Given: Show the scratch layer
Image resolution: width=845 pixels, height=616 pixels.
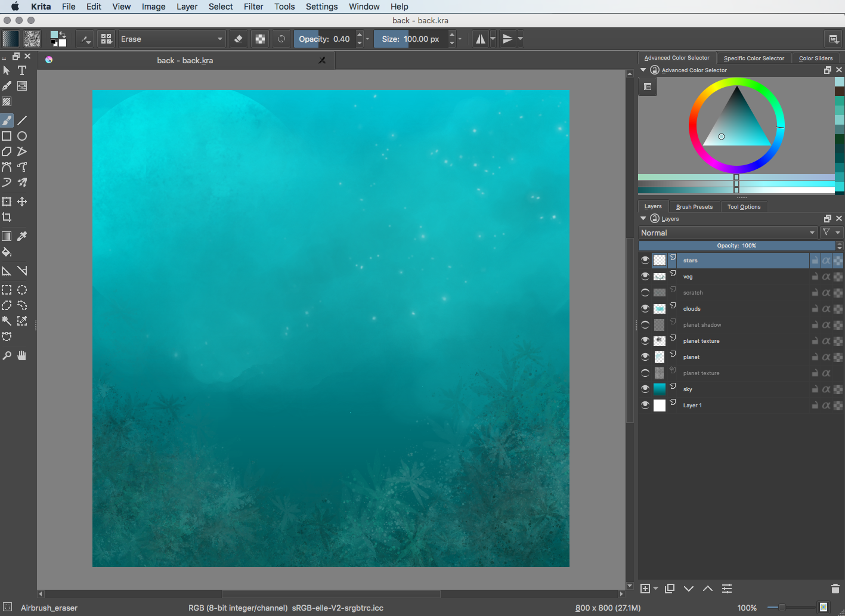Looking at the screenshot, I should pos(645,292).
